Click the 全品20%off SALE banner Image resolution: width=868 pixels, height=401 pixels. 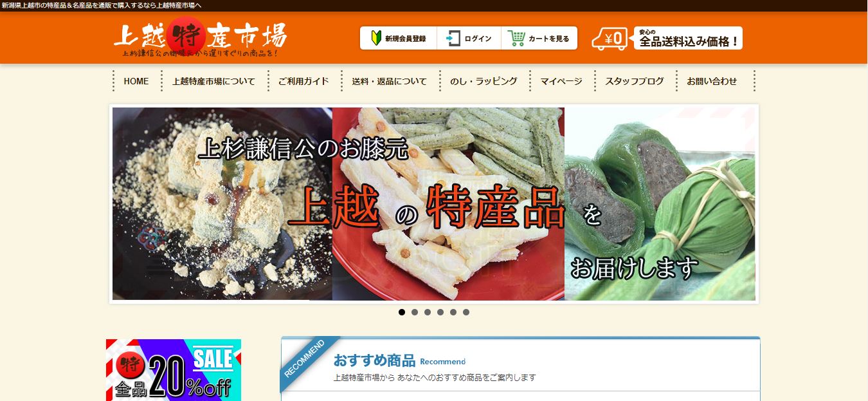pyautogui.click(x=174, y=370)
